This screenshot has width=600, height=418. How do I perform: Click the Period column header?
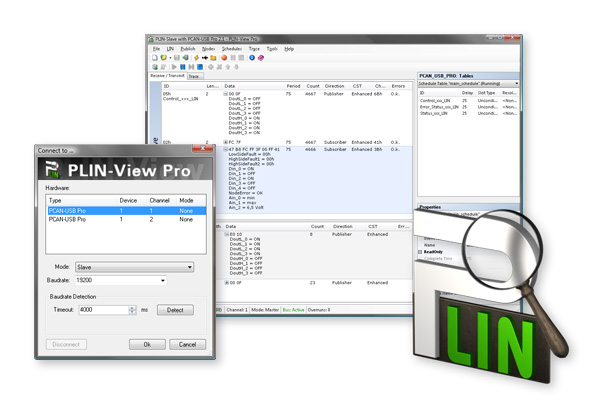[x=293, y=86]
